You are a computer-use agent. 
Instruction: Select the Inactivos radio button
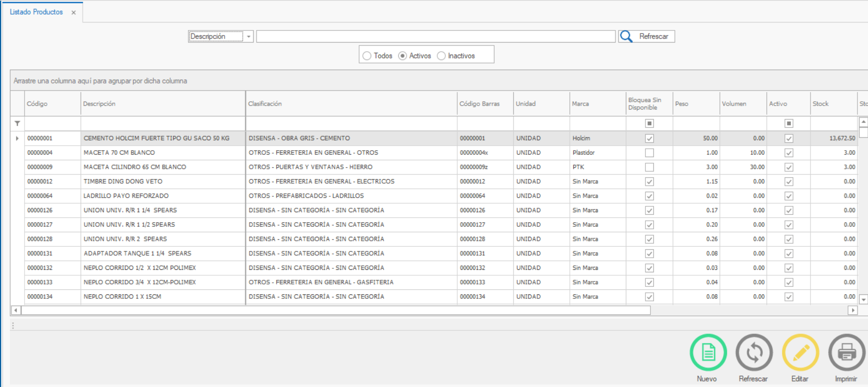[x=441, y=56]
